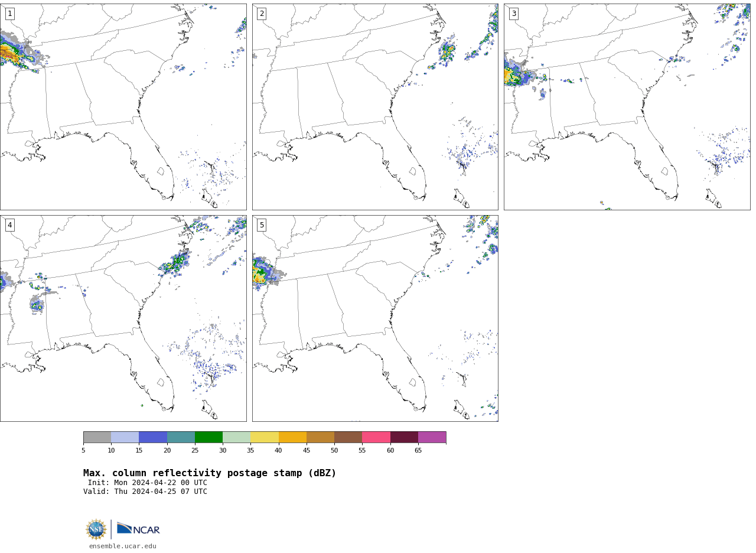This screenshot has width=756, height=553.
Task: Open ensemble member 5 reflectivity map
Action: coord(375,318)
